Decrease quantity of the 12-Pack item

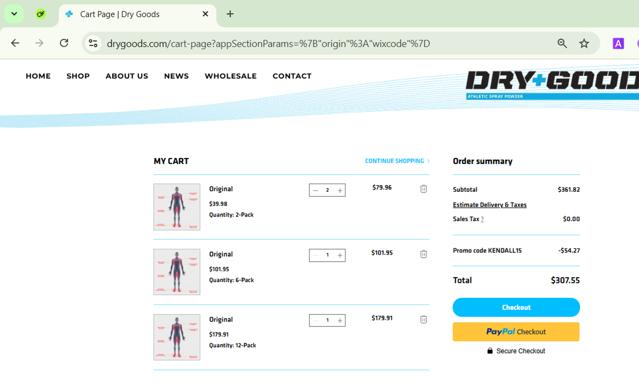(x=315, y=320)
